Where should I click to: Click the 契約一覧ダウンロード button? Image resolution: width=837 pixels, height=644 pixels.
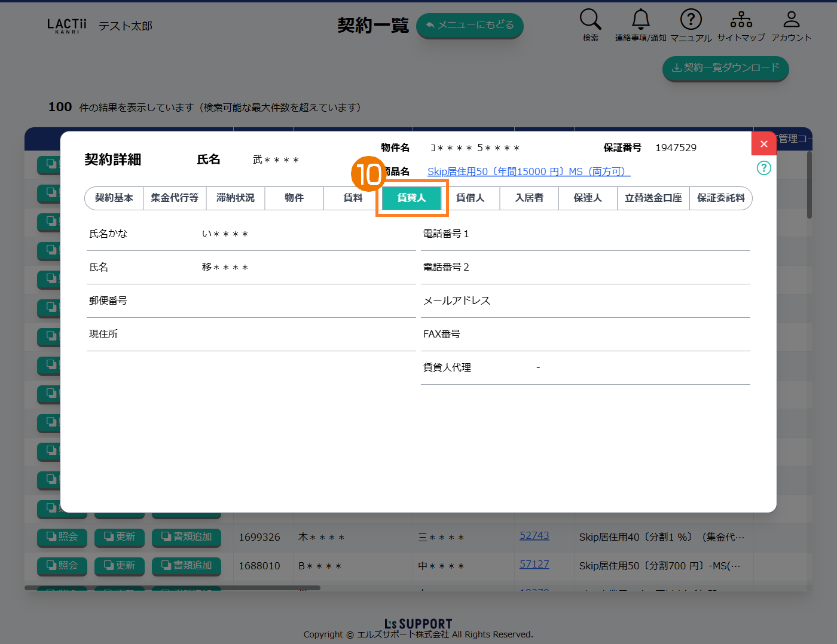[725, 68]
